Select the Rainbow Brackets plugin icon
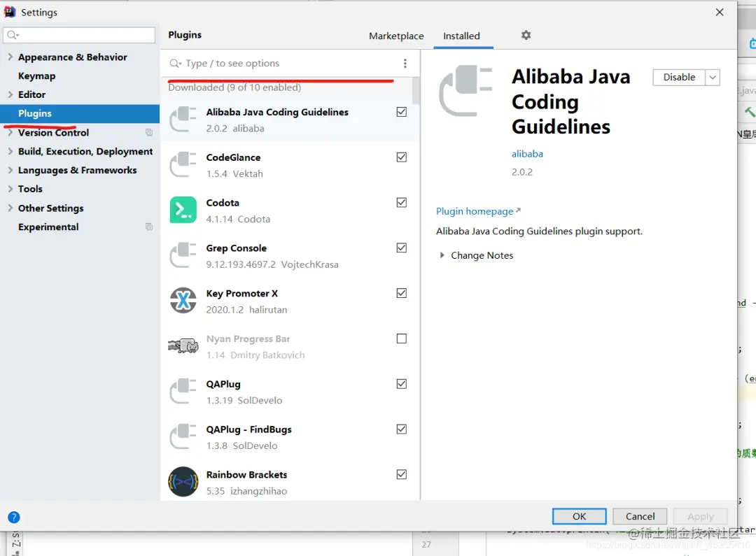756x556 pixels. click(x=183, y=482)
